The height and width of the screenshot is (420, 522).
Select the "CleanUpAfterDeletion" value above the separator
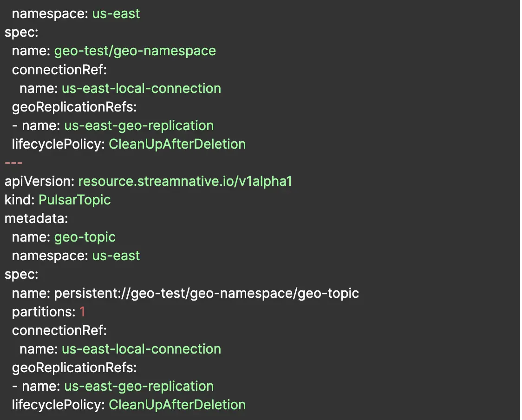177,144
